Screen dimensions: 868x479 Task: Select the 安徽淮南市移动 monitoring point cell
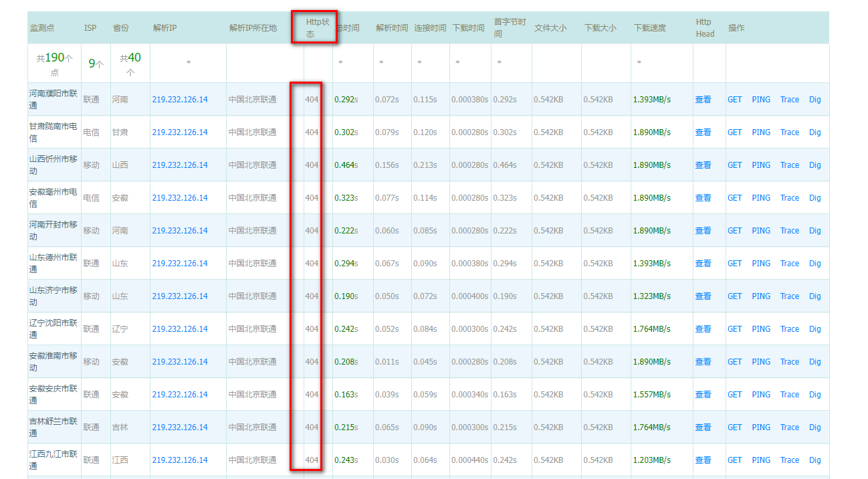[53, 362]
